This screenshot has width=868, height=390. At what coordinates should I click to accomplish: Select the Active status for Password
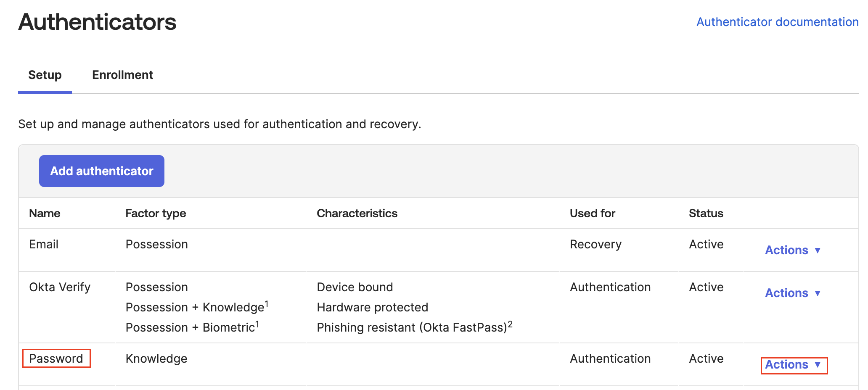(x=706, y=358)
